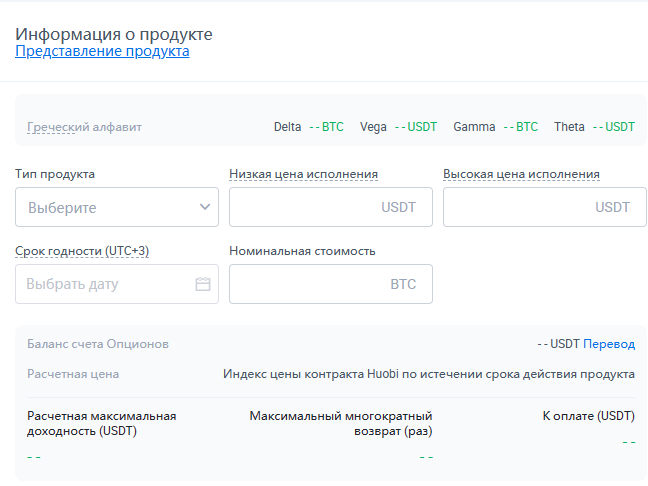648x486 pixels.
Task: Click the Vega USDT value
Action: 415,127
